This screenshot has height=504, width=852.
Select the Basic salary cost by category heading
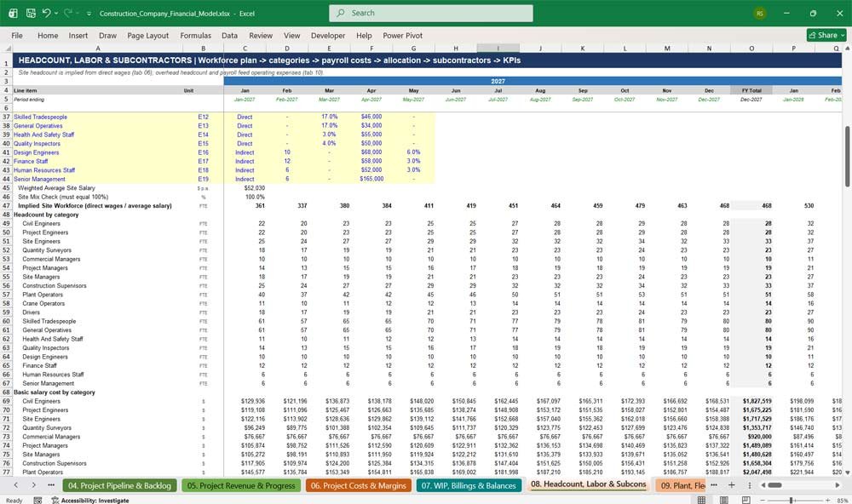55,392
